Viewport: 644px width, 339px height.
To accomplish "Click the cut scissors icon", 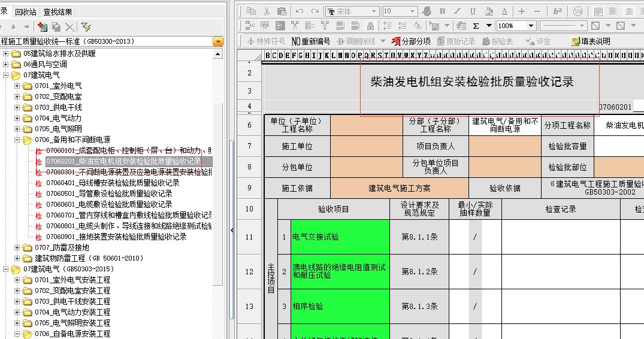I will (267, 11).
